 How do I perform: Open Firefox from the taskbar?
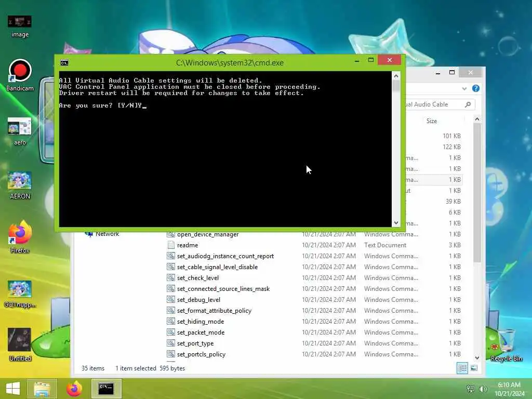tap(74, 389)
